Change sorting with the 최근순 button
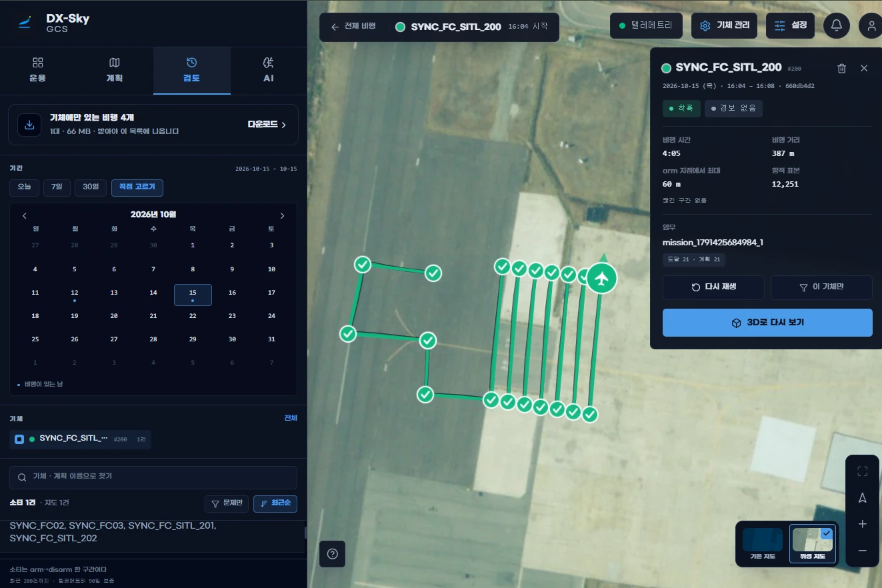The height and width of the screenshot is (588, 882). click(x=275, y=504)
